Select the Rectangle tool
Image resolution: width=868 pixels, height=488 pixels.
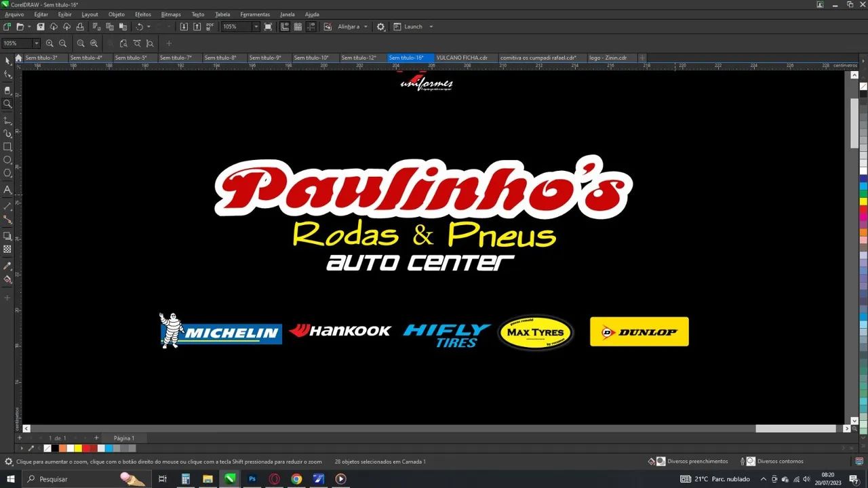pos(7,146)
